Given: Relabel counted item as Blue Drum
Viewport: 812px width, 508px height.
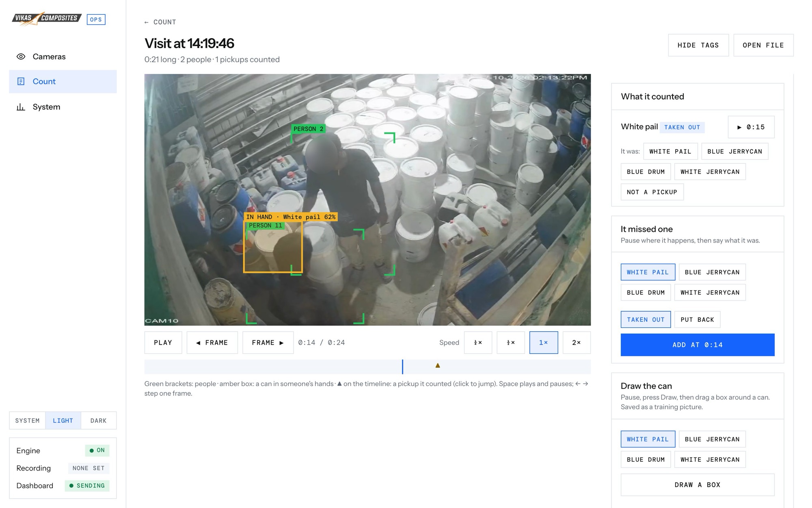Looking at the screenshot, I should click(x=646, y=172).
